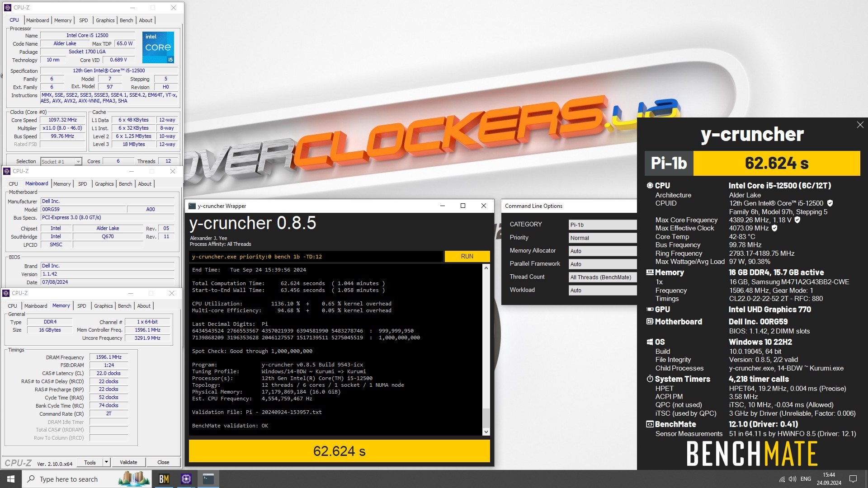Click the yellow RUN button
Screen dimensions: 868x488
[x=467, y=256]
